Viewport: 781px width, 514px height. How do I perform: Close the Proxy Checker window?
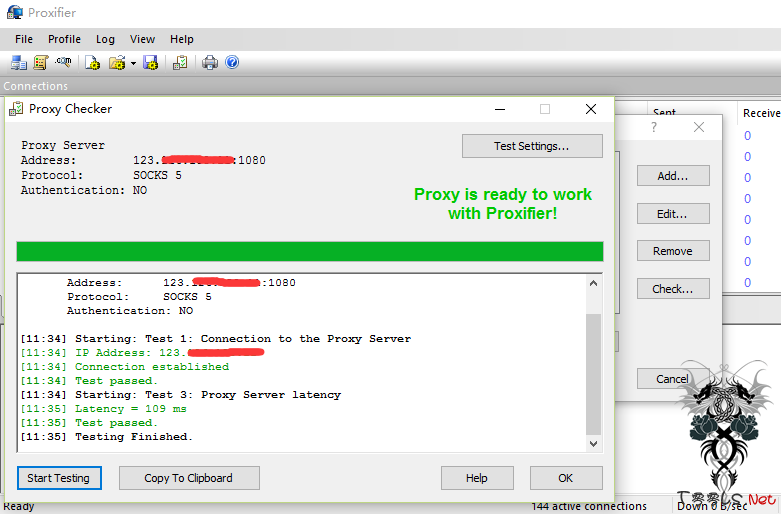pos(591,109)
